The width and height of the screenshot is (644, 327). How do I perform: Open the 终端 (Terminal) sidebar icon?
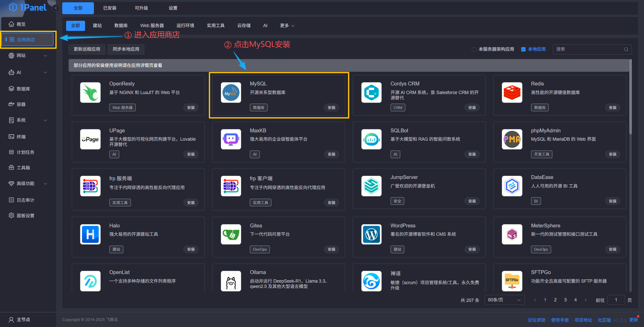click(x=11, y=136)
